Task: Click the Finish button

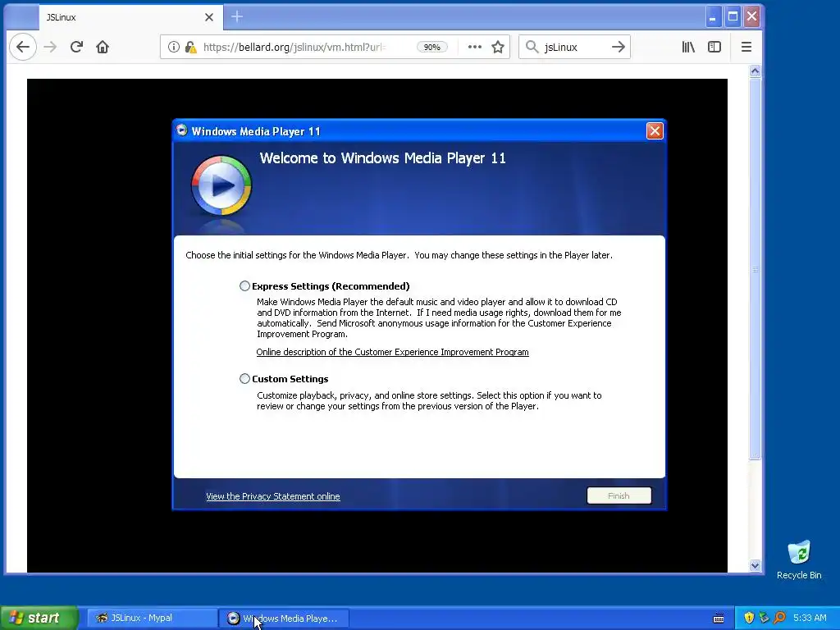Action: pyautogui.click(x=619, y=495)
